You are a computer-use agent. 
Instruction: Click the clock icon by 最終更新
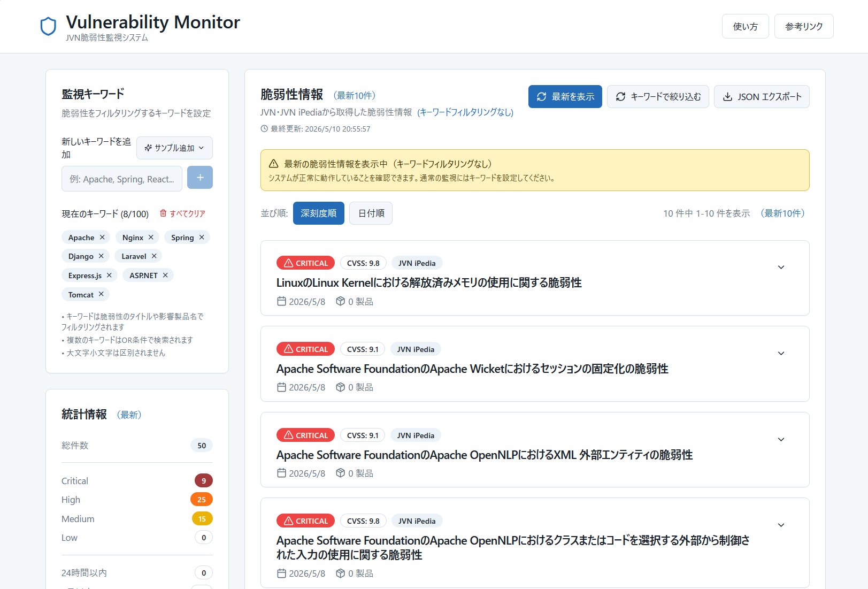[264, 128]
